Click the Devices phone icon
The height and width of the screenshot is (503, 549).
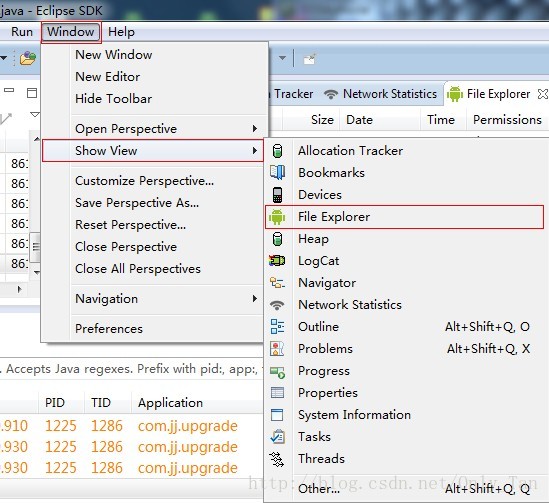tap(277, 195)
